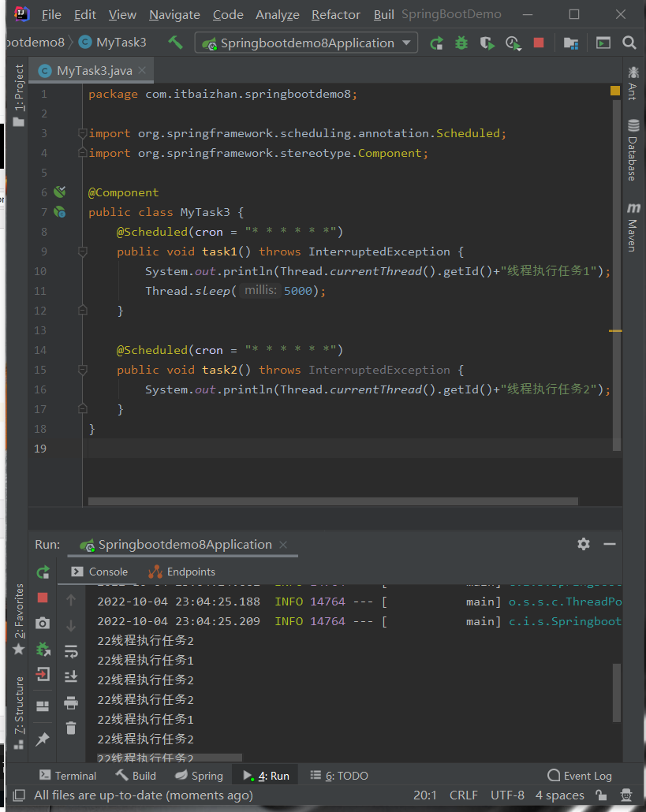Open Search Everywhere magnifier
The width and height of the screenshot is (646, 812).
pyautogui.click(x=629, y=43)
